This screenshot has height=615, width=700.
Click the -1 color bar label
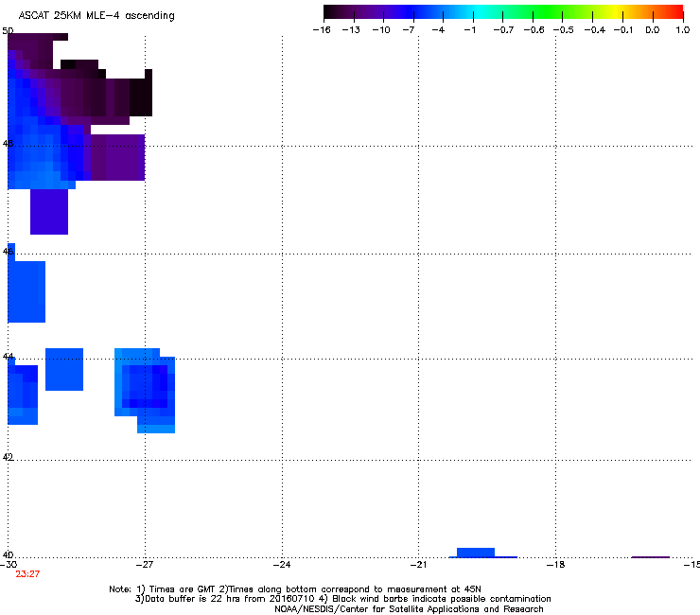[x=469, y=30]
